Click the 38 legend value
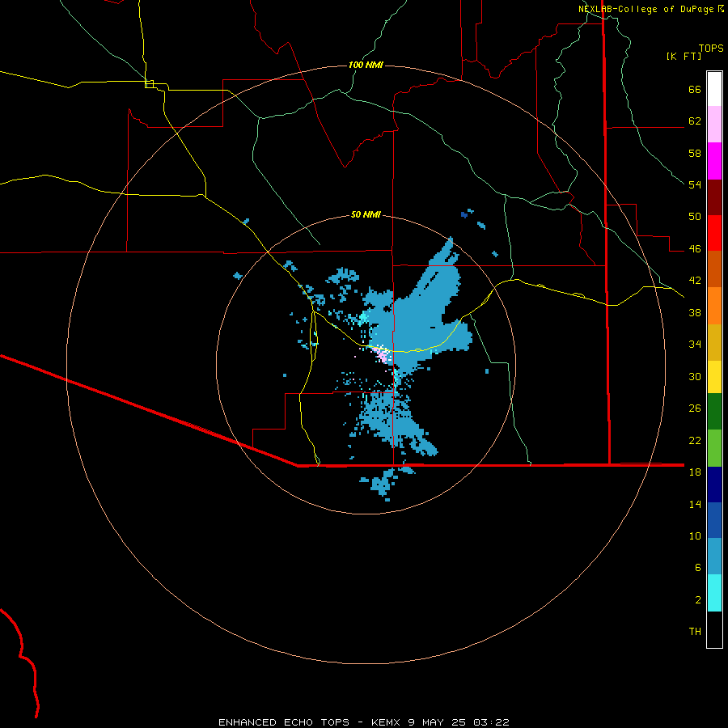The height and width of the screenshot is (728, 728). (695, 312)
